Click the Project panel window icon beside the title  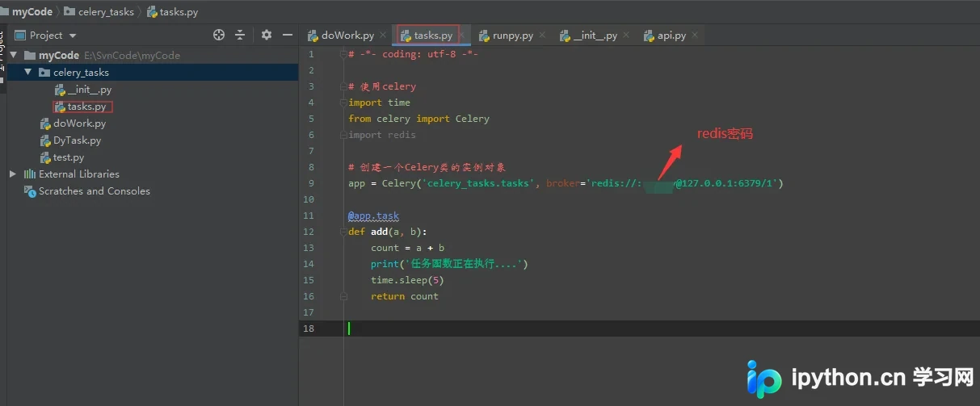tap(20, 36)
